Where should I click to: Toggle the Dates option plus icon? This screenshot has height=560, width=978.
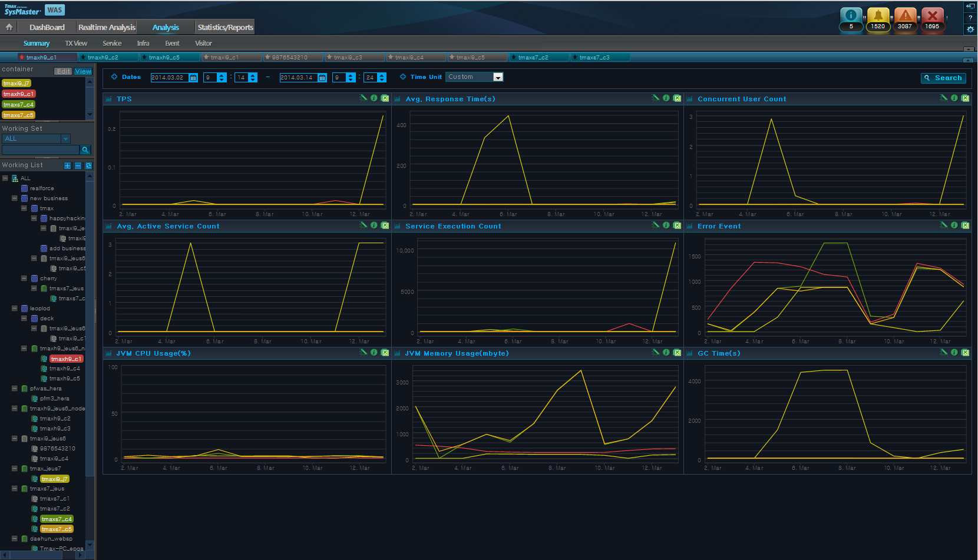[114, 77]
